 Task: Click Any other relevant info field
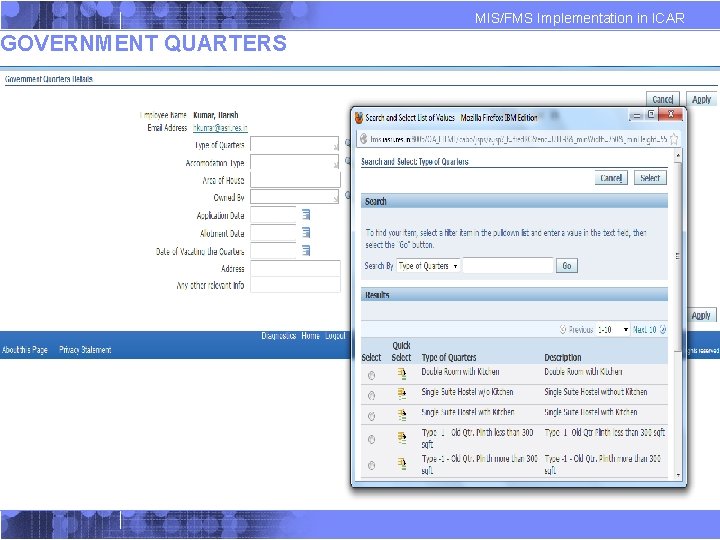point(295,285)
